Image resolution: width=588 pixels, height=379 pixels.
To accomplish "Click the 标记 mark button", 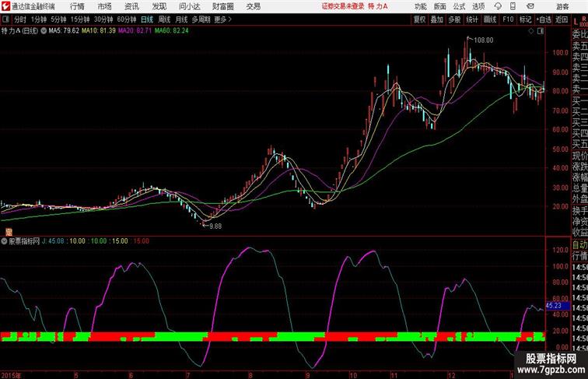I will (x=525, y=19).
